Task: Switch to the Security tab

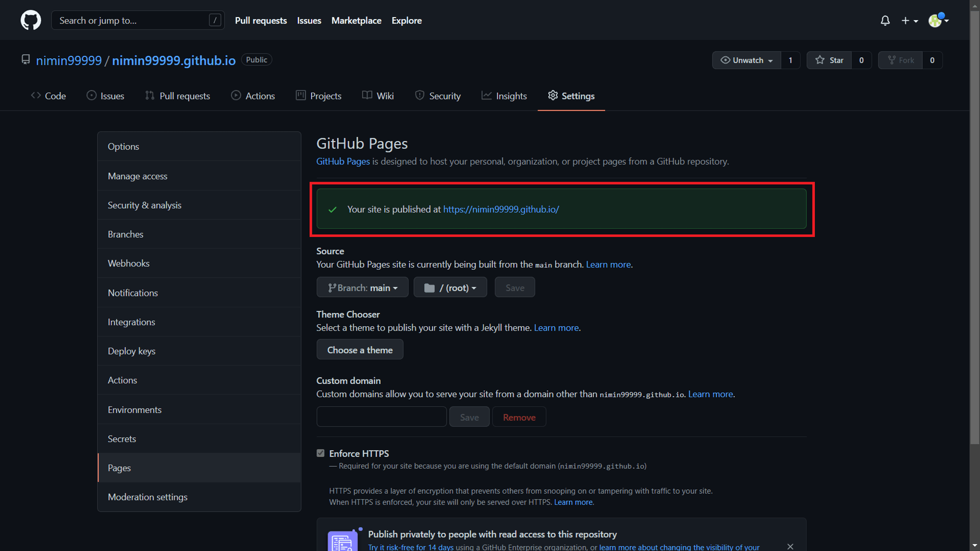Action: 438,96
